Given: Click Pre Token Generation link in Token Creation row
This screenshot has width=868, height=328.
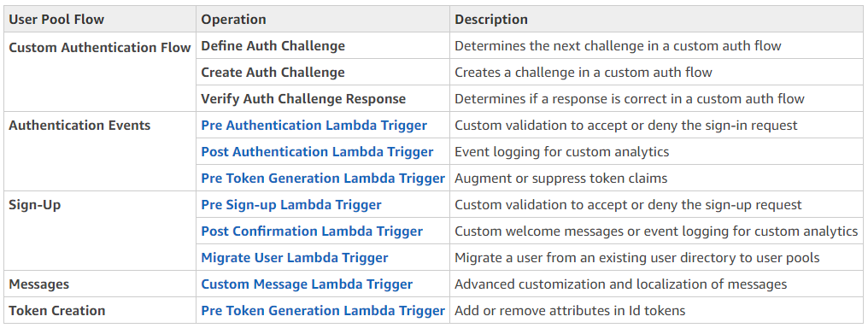Looking at the screenshot, I should (x=323, y=311).
